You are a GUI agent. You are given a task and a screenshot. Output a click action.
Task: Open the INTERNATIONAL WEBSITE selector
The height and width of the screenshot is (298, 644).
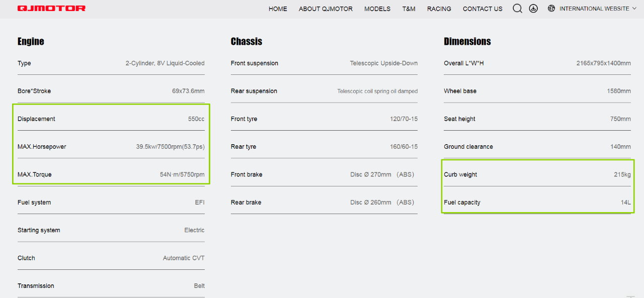(x=594, y=9)
